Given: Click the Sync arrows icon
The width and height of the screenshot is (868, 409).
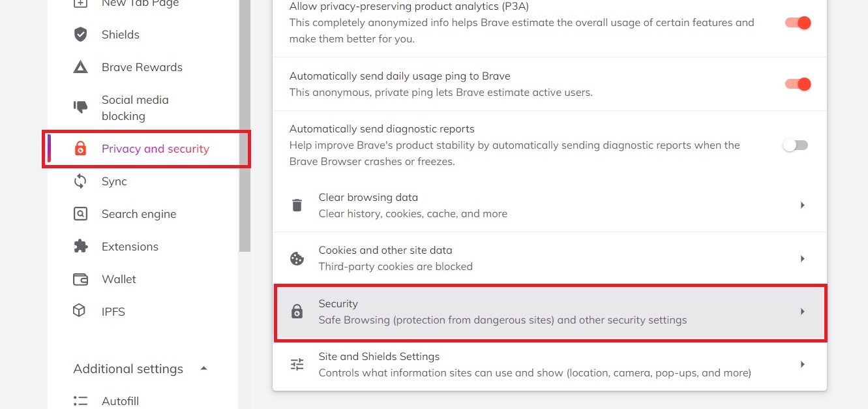Looking at the screenshot, I should [80, 181].
